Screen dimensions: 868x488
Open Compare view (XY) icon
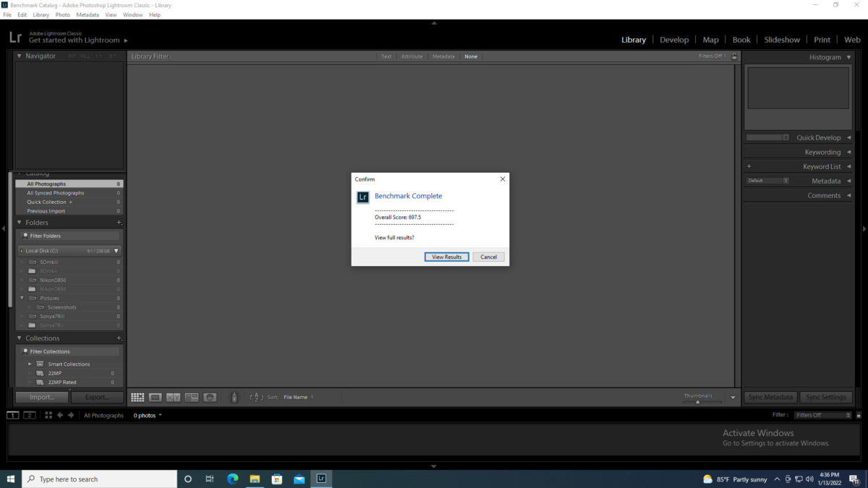coord(174,397)
